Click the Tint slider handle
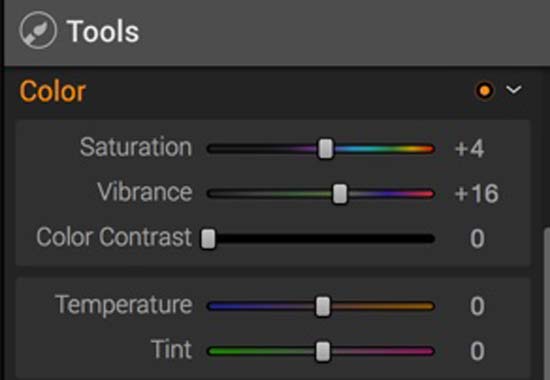This screenshot has width=550, height=380. 323,351
